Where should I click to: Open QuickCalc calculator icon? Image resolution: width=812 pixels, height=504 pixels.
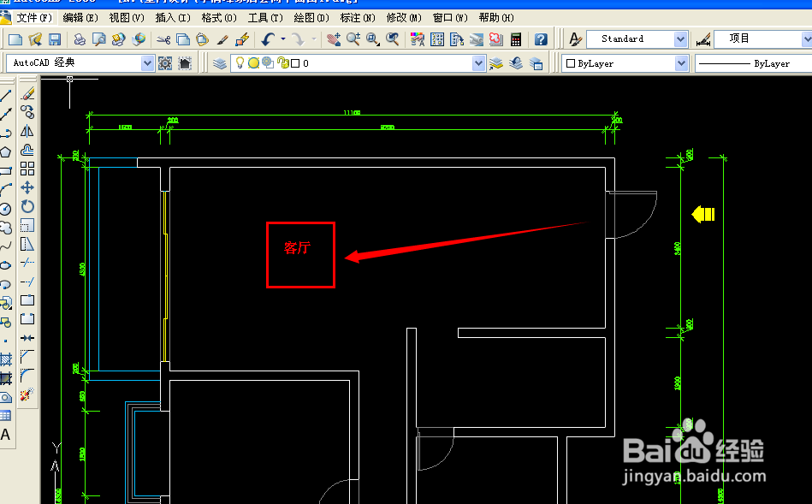pyautogui.click(x=516, y=39)
